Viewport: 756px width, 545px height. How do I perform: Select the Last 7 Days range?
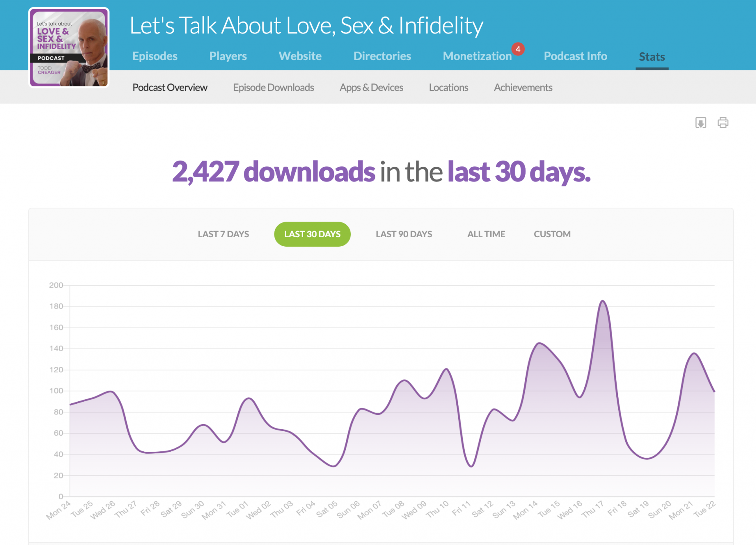click(223, 234)
